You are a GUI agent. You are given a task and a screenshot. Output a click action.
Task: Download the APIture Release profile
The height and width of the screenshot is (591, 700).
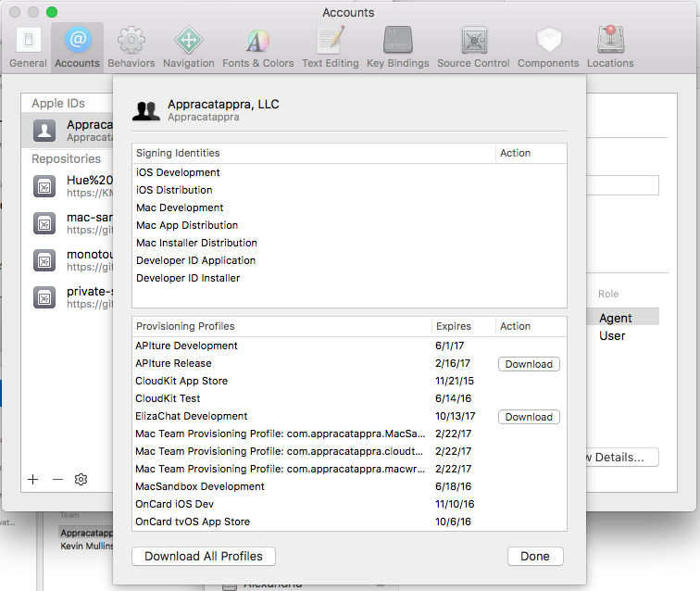tap(529, 364)
